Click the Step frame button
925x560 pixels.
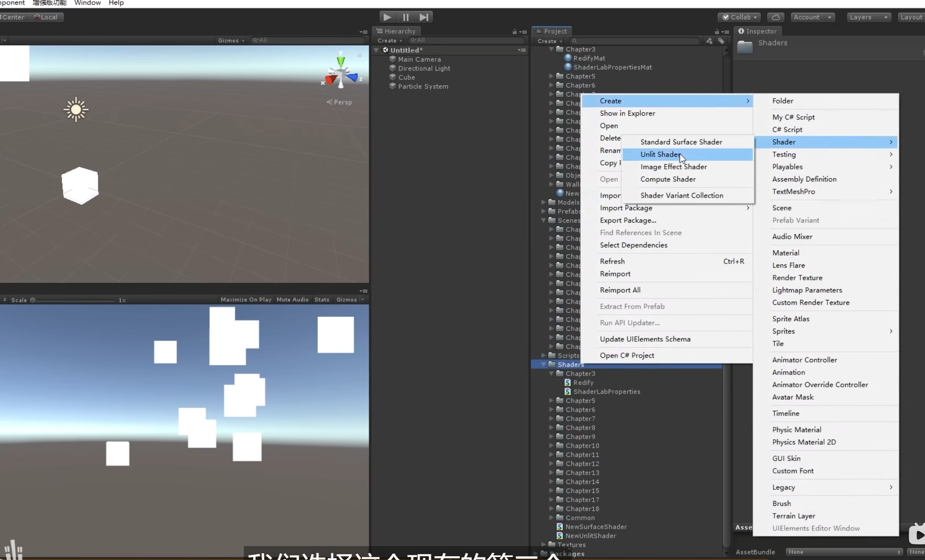424,17
